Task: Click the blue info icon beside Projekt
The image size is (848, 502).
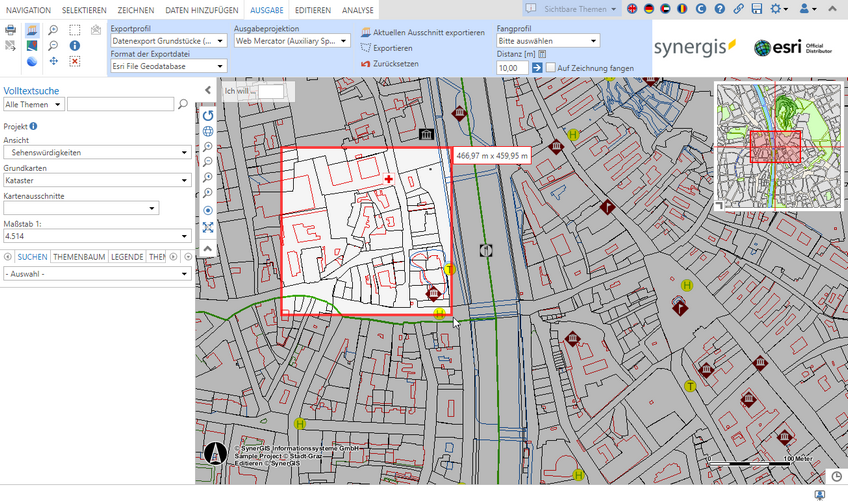Action: (x=34, y=127)
